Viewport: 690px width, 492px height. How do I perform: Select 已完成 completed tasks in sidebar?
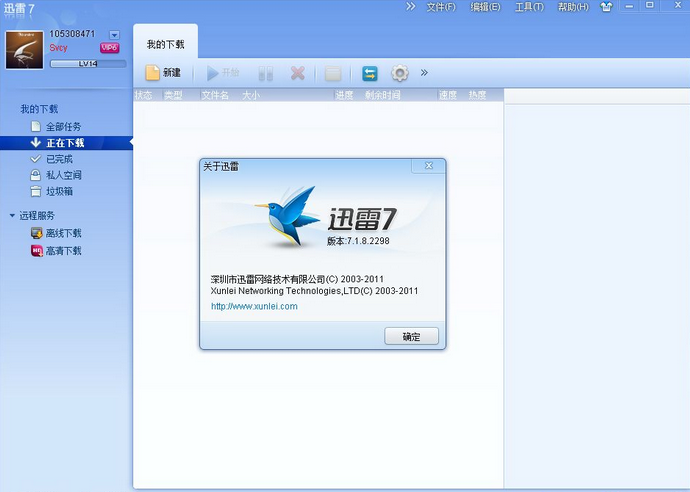coord(58,159)
